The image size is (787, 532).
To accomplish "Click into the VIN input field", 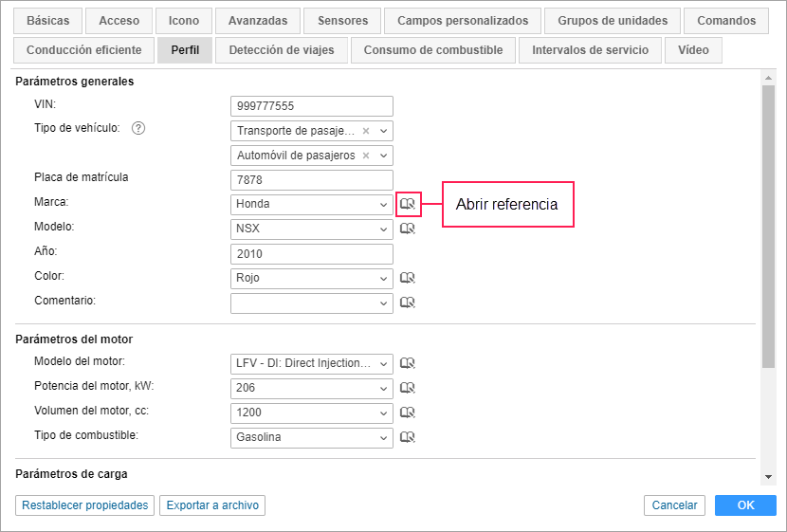I will [x=311, y=106].
